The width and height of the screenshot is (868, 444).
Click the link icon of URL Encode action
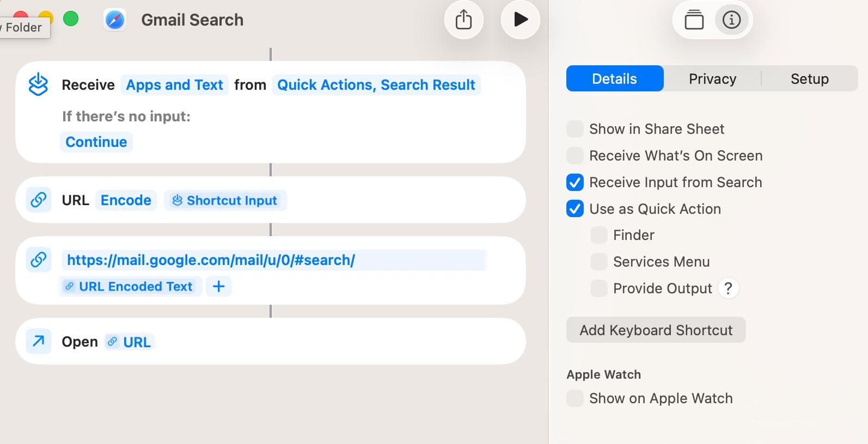point(39,200)
